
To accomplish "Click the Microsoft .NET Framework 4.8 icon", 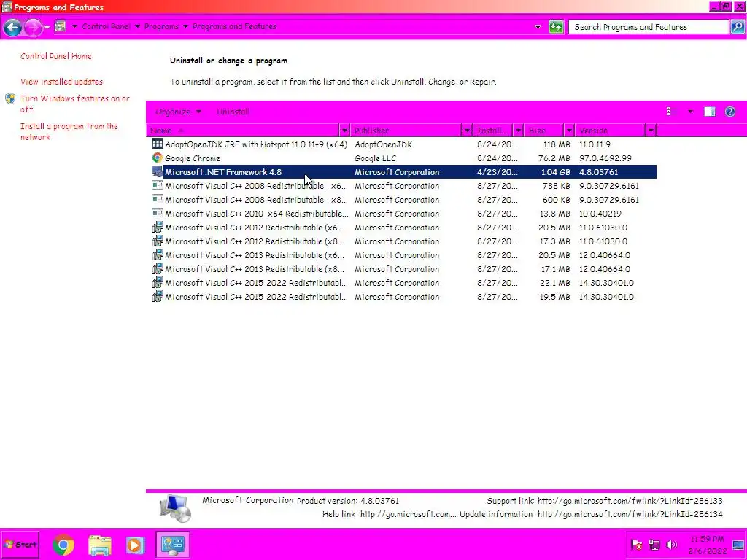I will [x=158, y=171].
